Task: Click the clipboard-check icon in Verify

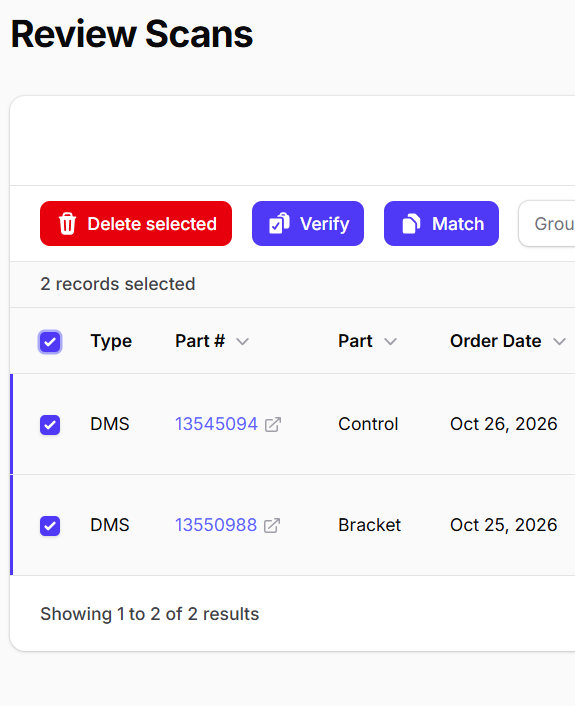Action: [x=279, y=223]
